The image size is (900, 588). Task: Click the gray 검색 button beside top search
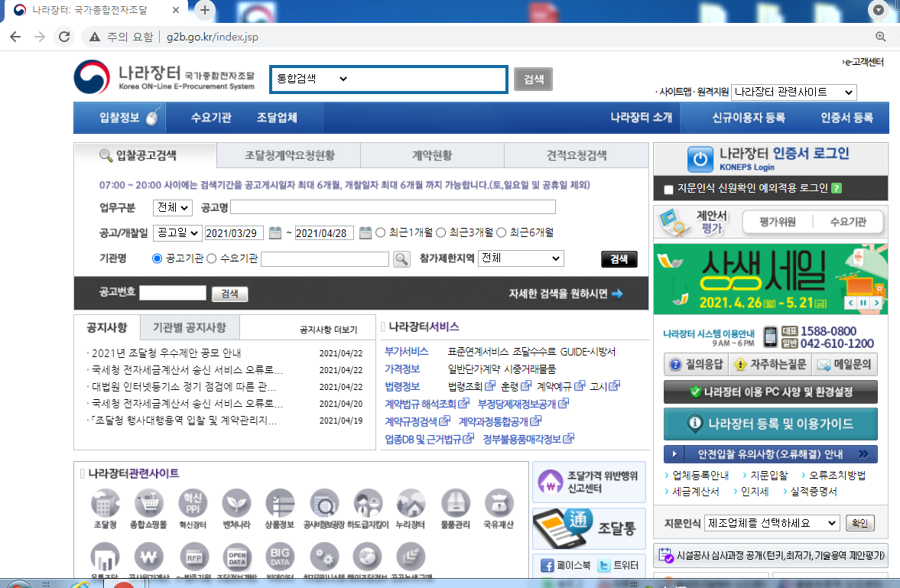pos(533,80)
